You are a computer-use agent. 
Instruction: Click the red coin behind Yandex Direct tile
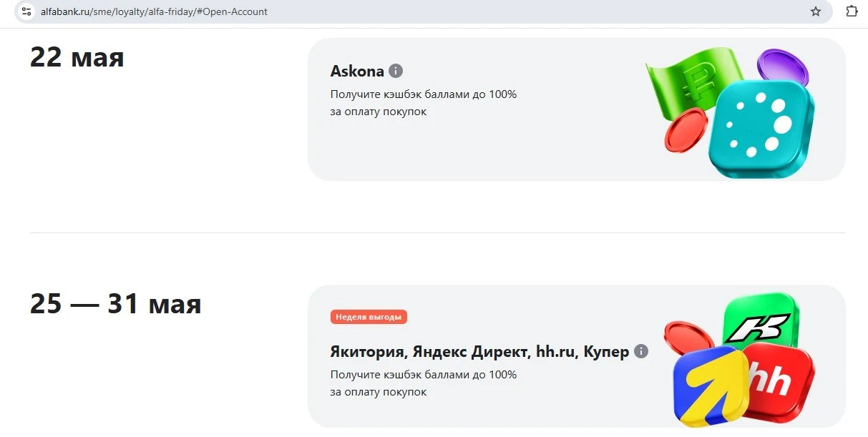(x=690, y=338)
